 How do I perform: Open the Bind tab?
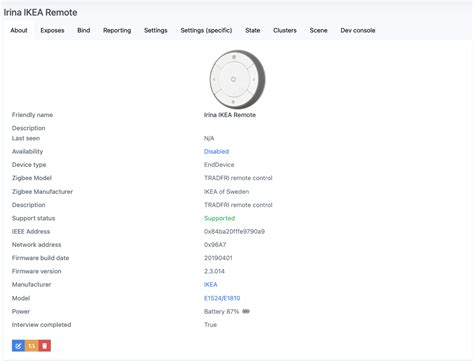click(84, 30)
